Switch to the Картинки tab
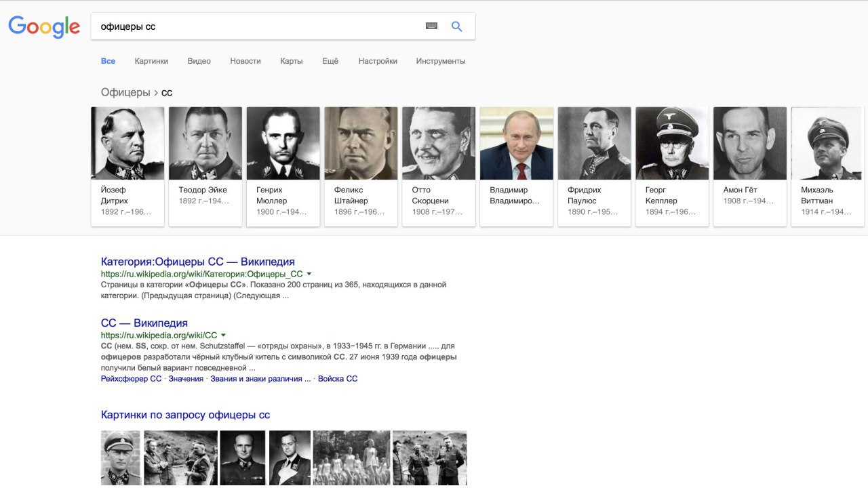 coord(151,61)
